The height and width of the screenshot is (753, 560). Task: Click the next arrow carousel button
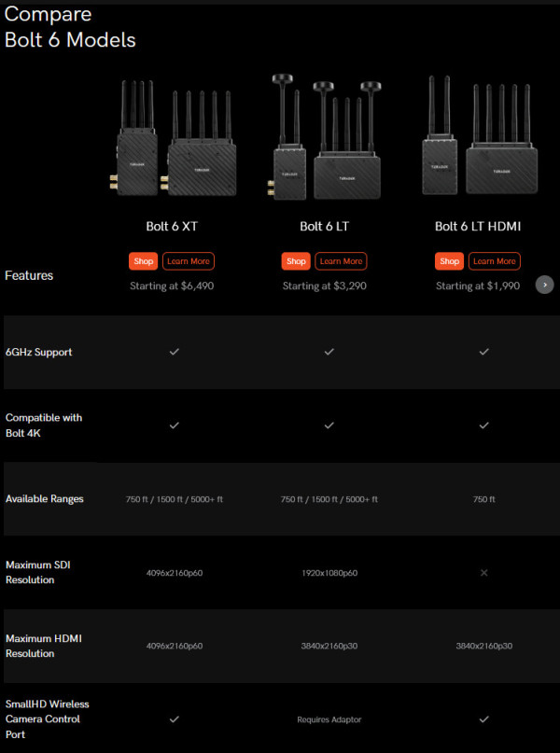click(545, 285)
